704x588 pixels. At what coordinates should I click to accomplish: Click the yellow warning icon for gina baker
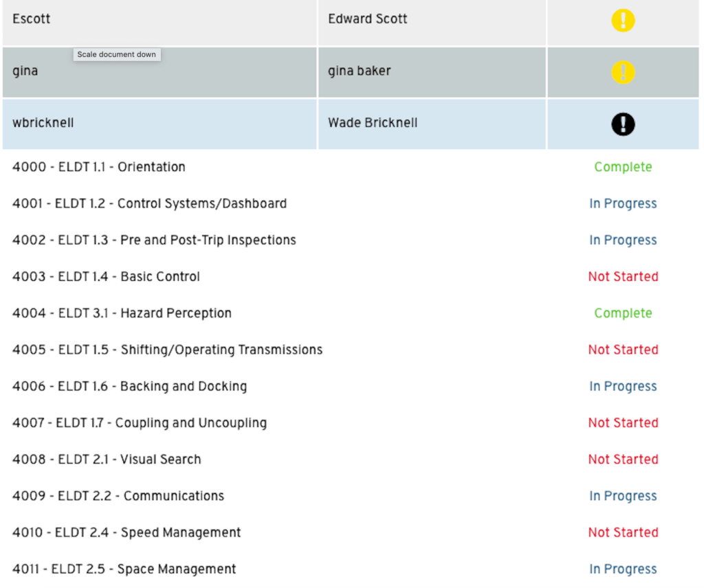pyautogui.click(x=622, y=71)
